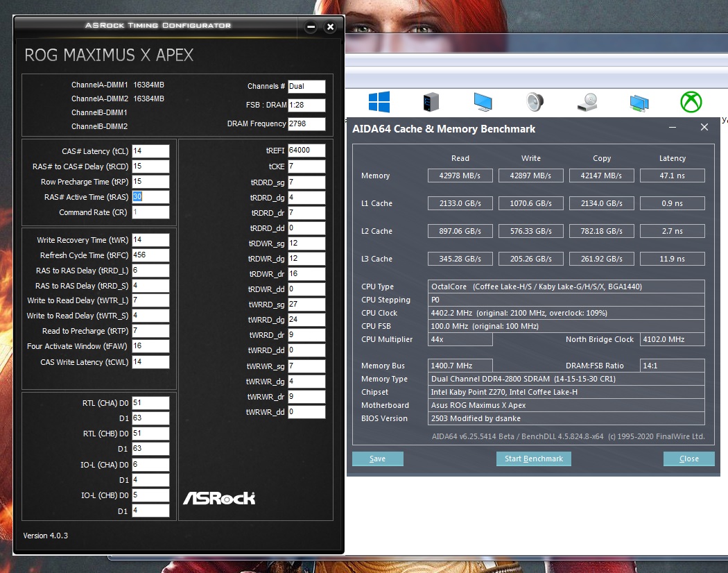Click the IO-L (CHB) D0 field
This screenshot has height=573, width=728.
(x=151, y=495)
